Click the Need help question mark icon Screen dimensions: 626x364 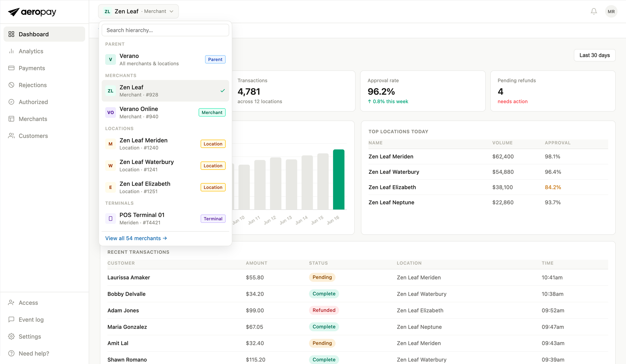click(x=11, y=353)
